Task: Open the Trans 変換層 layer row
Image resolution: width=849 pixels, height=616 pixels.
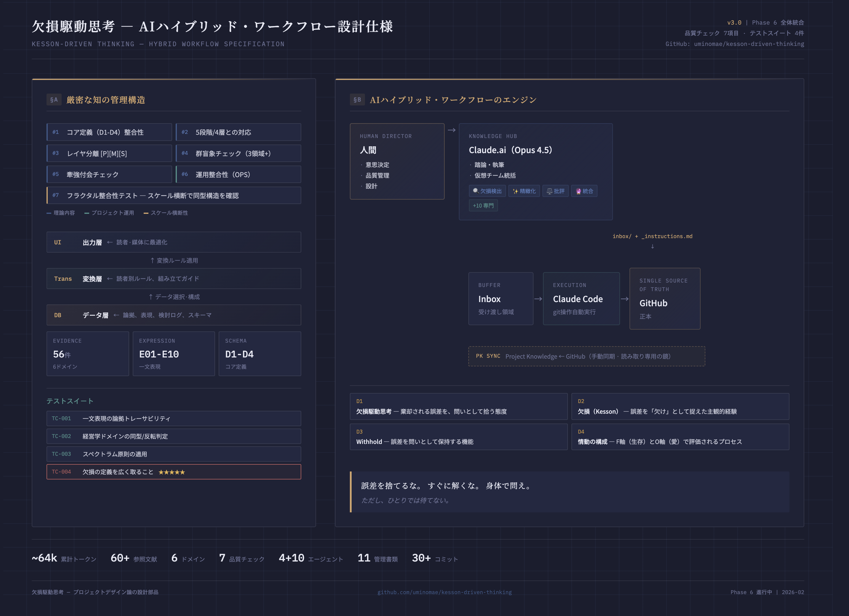Action: tap(174, 278)
